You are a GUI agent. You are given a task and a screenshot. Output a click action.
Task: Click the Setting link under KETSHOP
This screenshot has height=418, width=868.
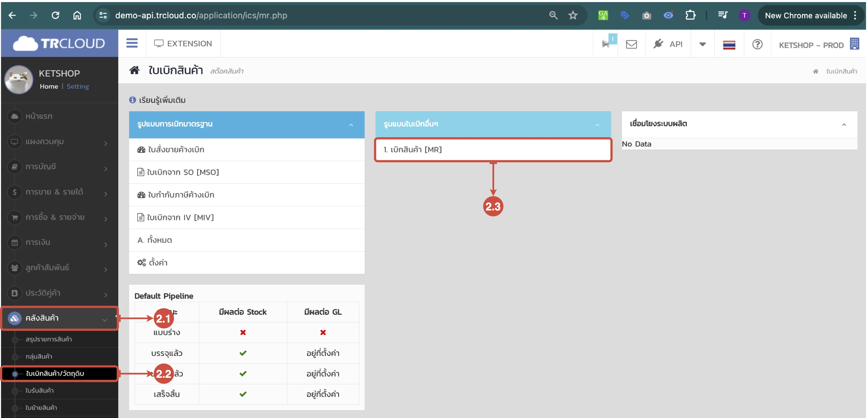click(78, 86)
